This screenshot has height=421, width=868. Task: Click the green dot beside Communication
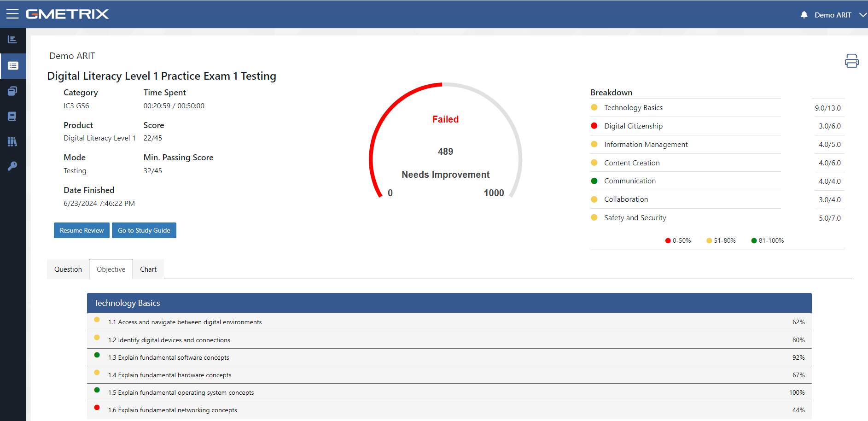[594, 181]
